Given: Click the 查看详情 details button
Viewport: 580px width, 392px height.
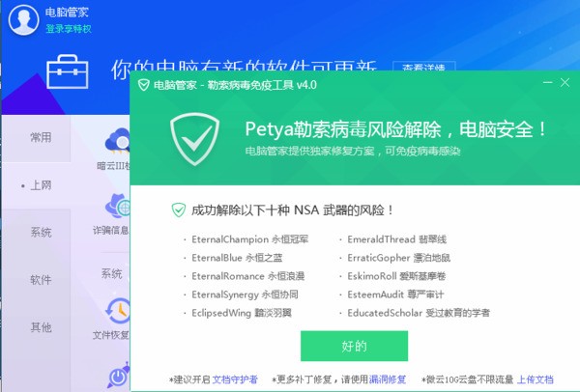Looking at the screenshot, I should [424, 67].
